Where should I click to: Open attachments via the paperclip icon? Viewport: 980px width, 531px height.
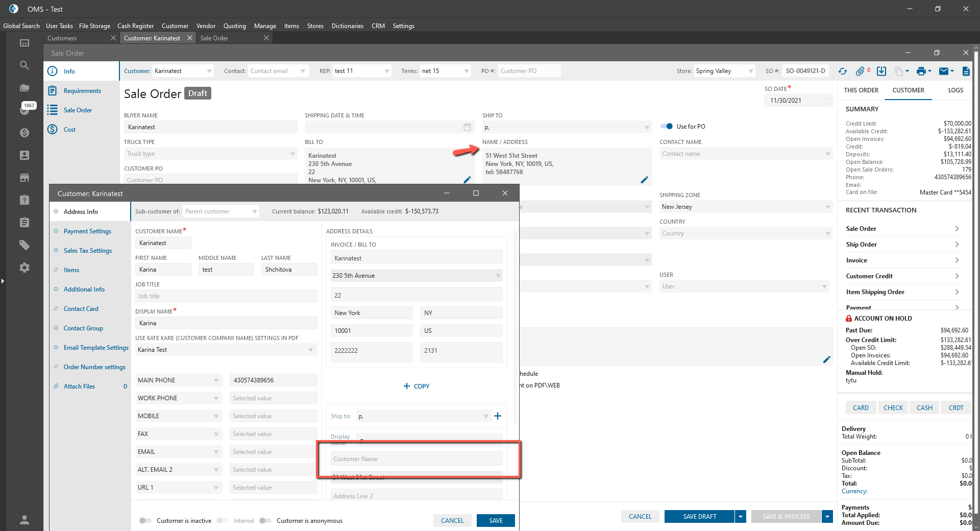tap(860, 71)
